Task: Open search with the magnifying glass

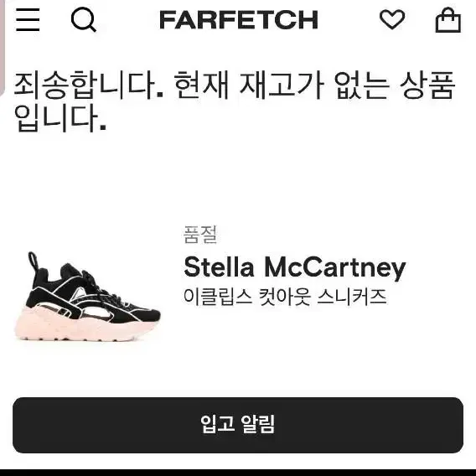Action: [x=84, y=20]
